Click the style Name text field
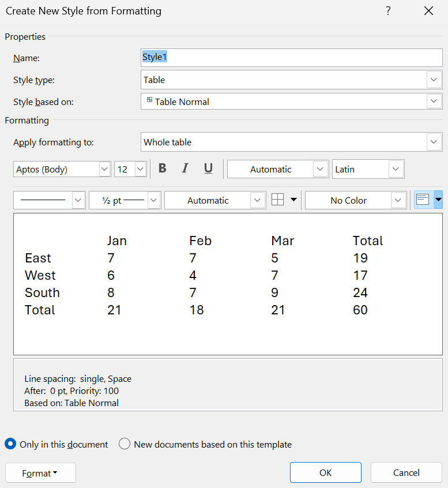This screenshot has height=488, width=448. click(291, 58)
